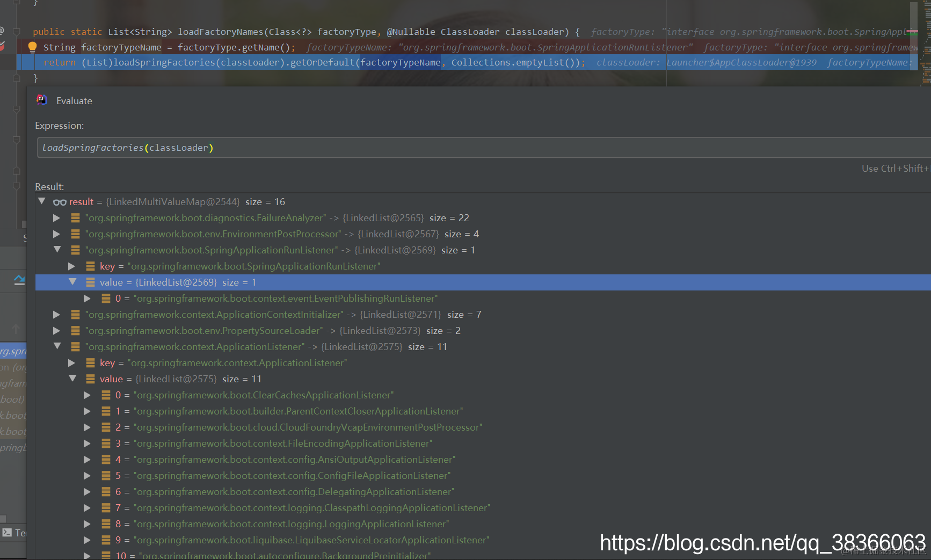This screenshot has height=560, width=931.
Task: Expand the FailureAnalyzer entry
Action: pos(56,218)
